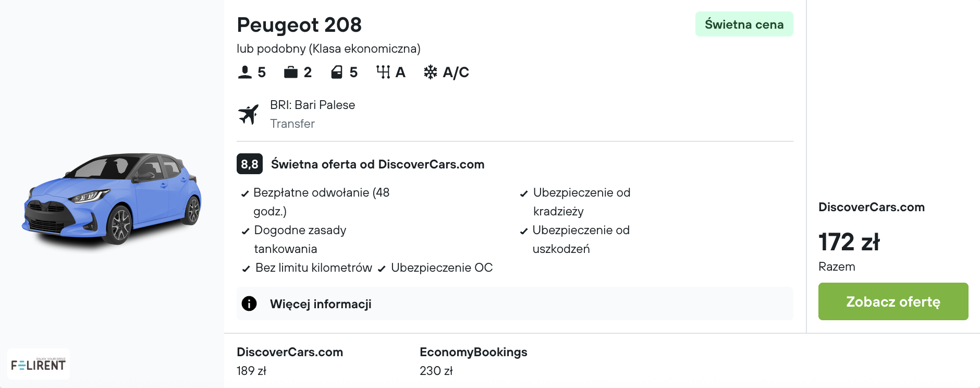Click the car doors icon
Viewport: 980px width, 388px height.
(337, 72)
